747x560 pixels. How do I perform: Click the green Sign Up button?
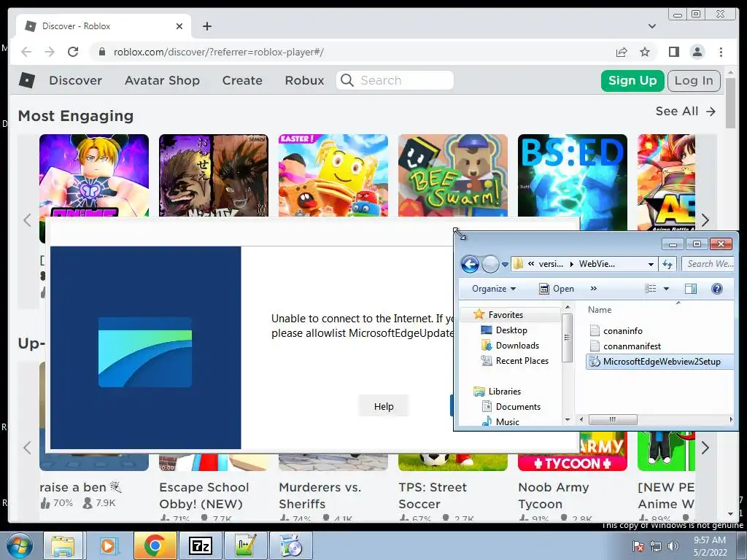click(632, 80)
